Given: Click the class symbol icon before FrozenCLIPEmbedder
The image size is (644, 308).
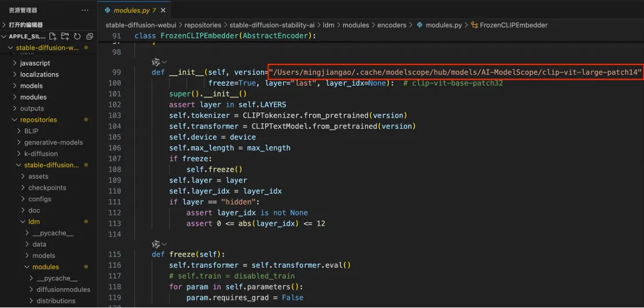Looking at the screenshot, I should pyautogui.click(x=474, y=25).
